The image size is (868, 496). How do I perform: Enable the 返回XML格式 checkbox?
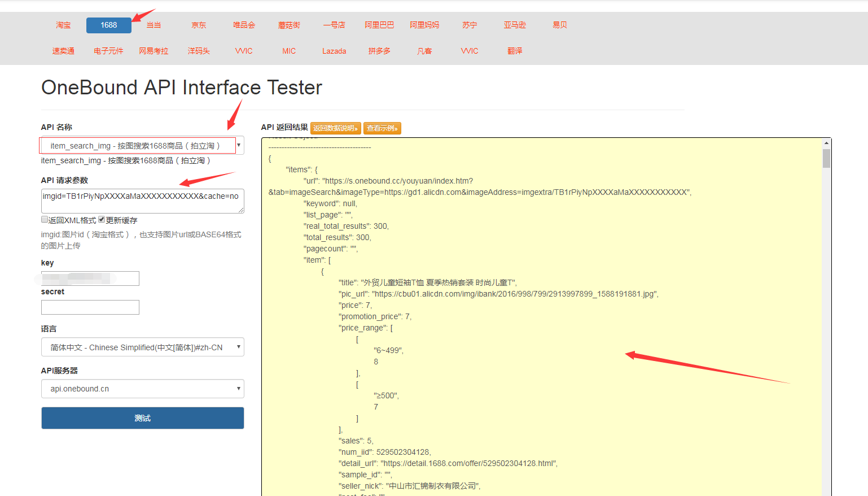(45, 220)
